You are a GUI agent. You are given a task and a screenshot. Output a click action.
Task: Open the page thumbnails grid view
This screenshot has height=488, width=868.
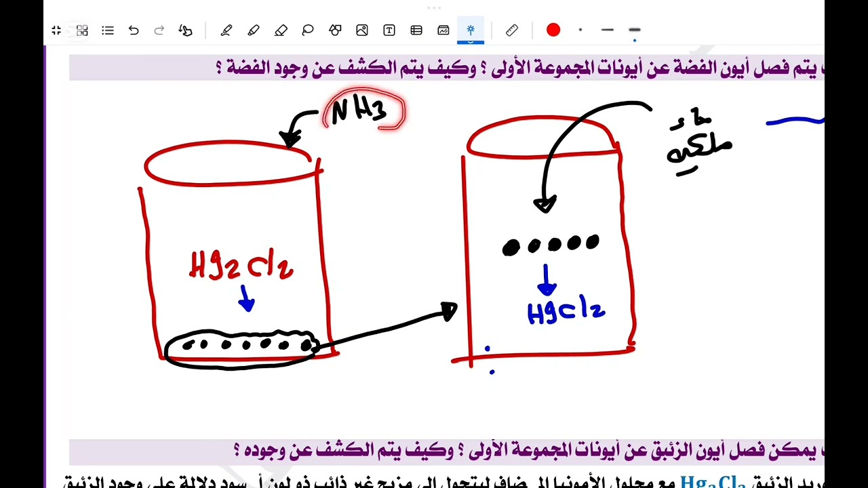pyautogui.click(x=82, y=30)
